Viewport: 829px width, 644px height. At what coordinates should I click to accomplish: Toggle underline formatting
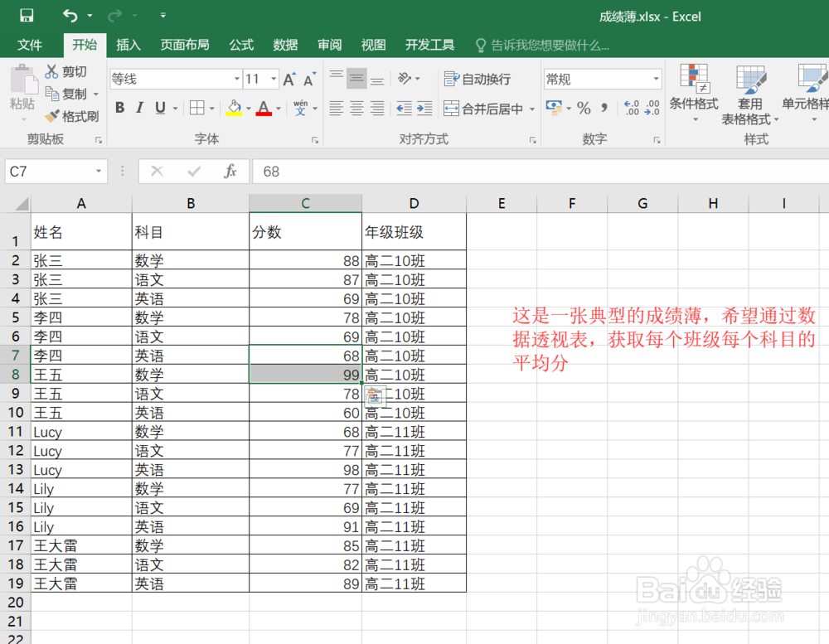[158, 108]
